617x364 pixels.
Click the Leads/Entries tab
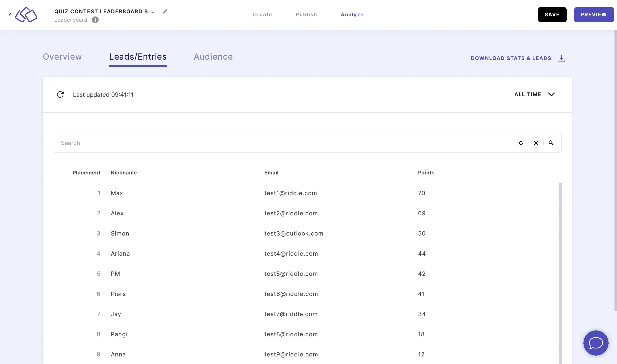click(138, 56)
